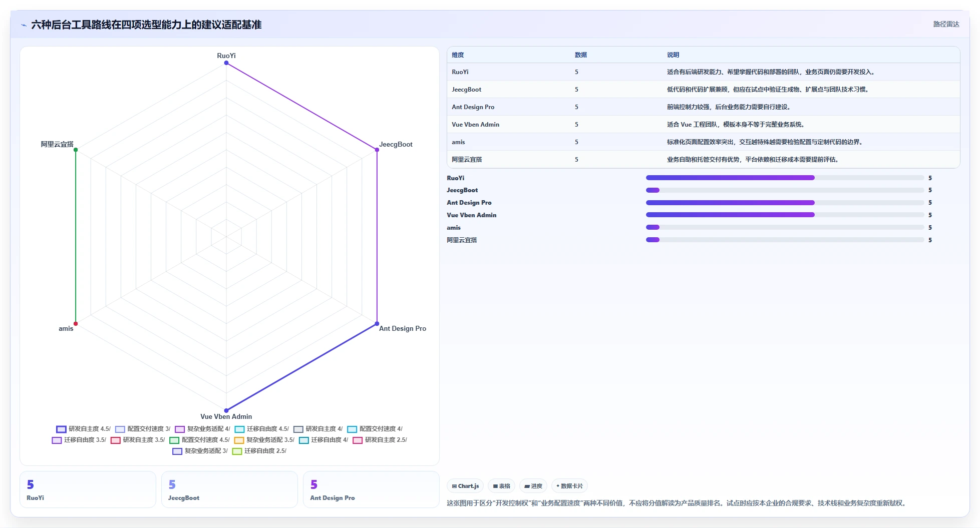Click the amis progress bar
Image resolution: width=980 pixels, height=528 pixels.
(x=785, y=227)
